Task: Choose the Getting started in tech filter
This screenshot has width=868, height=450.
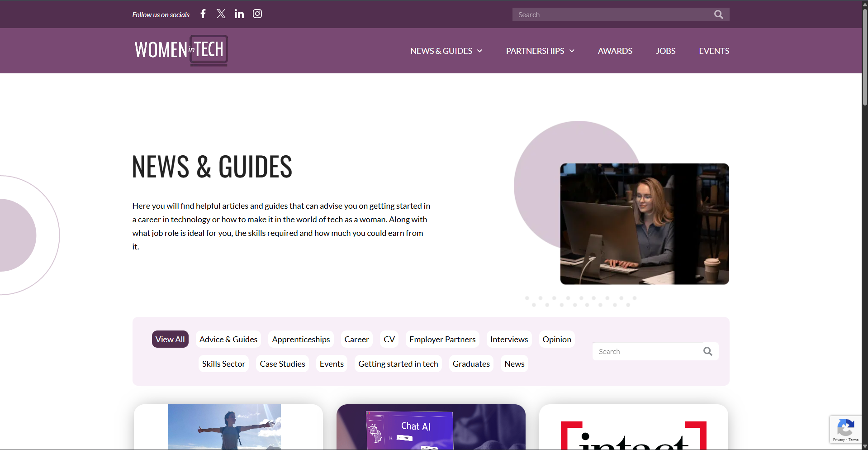Action: click(398, 364)
